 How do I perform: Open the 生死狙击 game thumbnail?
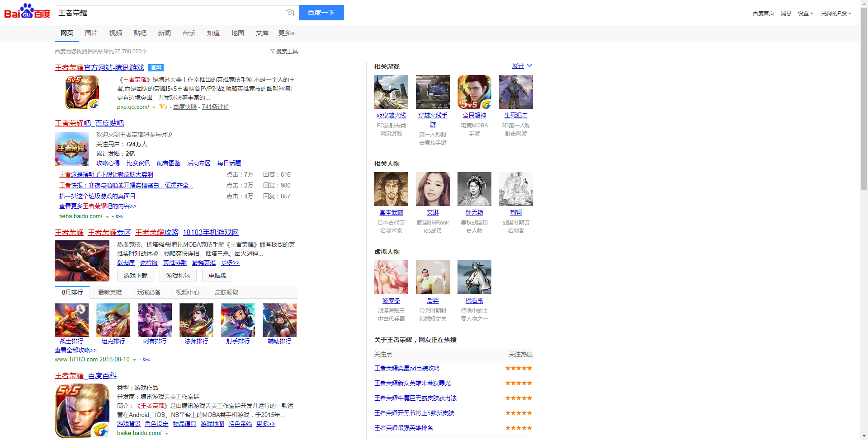tap(516, 92)
